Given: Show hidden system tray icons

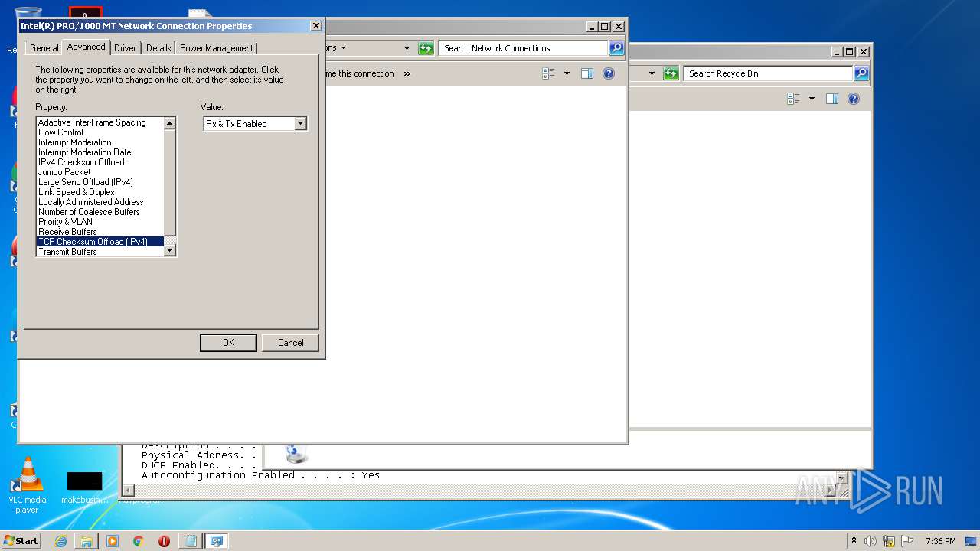Looking at the screenshot, I should coord(854,540).
